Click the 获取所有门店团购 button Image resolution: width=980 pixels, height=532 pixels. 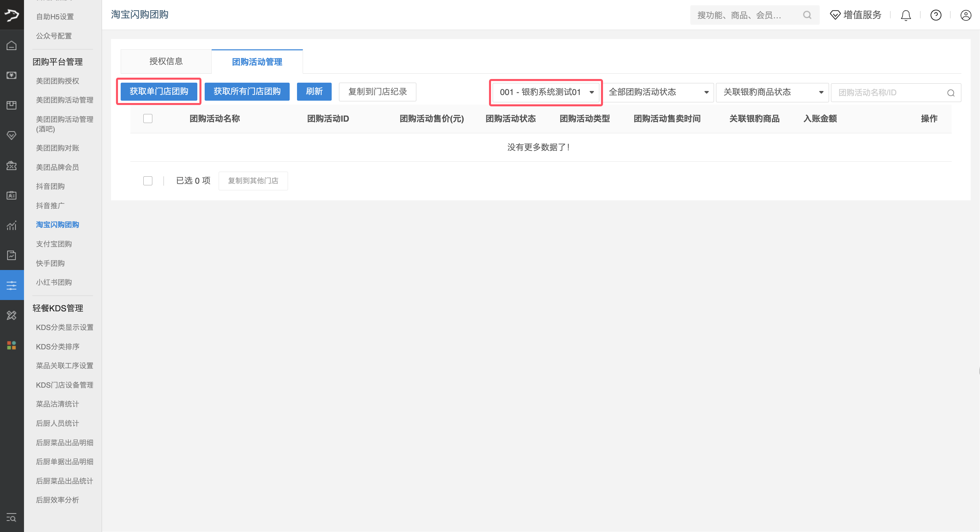[x=247, y=91]
